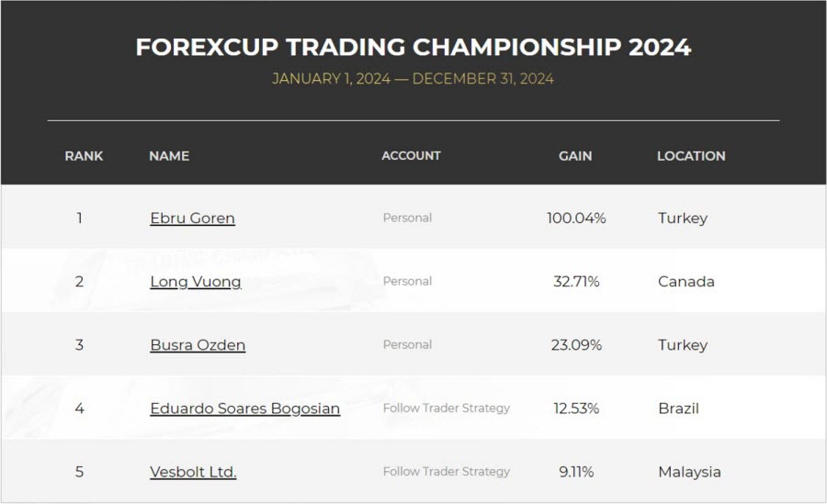Select the 32.71% gain value
This screenshot has height=504, width=827.
(x=576, y=282)
